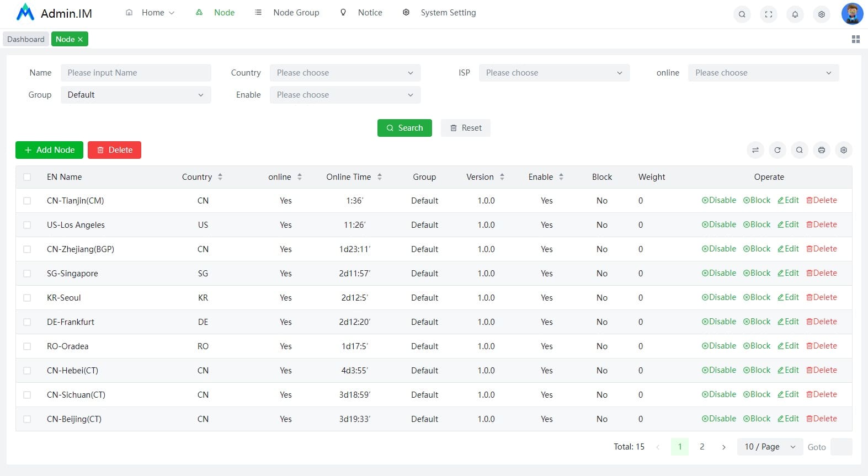Screen dimensions: 868x476
Task: Click the Name search input field
Action: click(136, 73)
